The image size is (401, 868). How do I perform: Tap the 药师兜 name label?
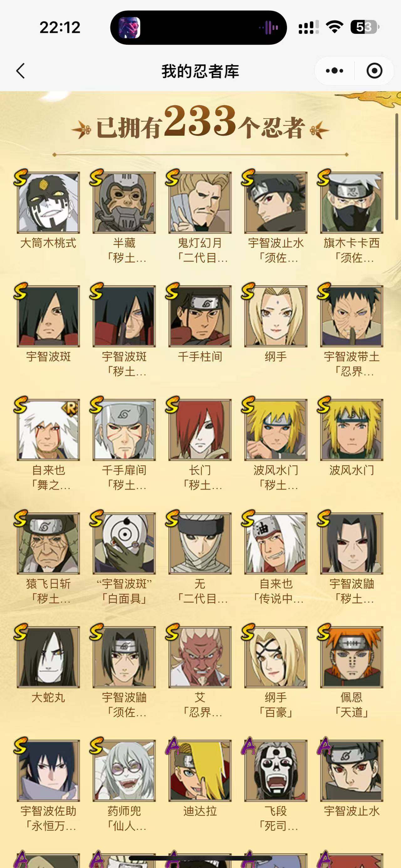pos(124,811)
